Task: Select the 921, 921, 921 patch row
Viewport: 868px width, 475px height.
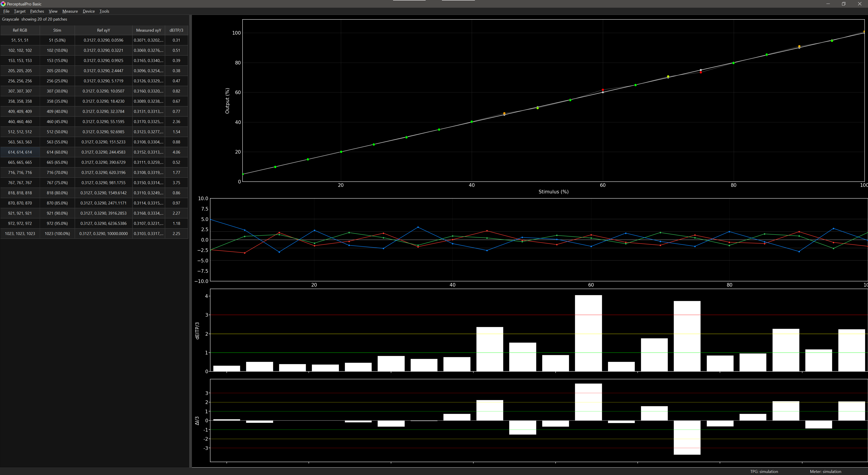Action: 94,213
